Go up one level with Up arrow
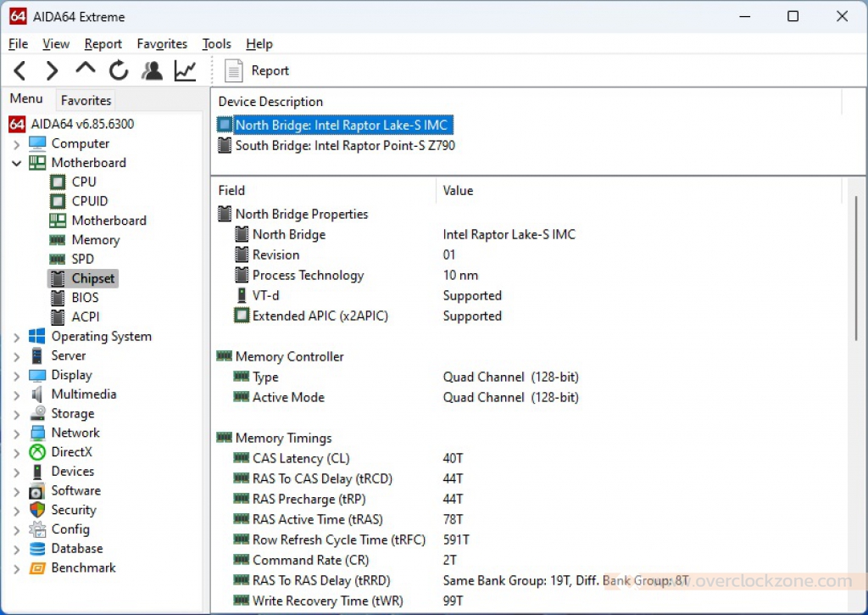Screen dimensions: 868x615 (x=86, y=71)
